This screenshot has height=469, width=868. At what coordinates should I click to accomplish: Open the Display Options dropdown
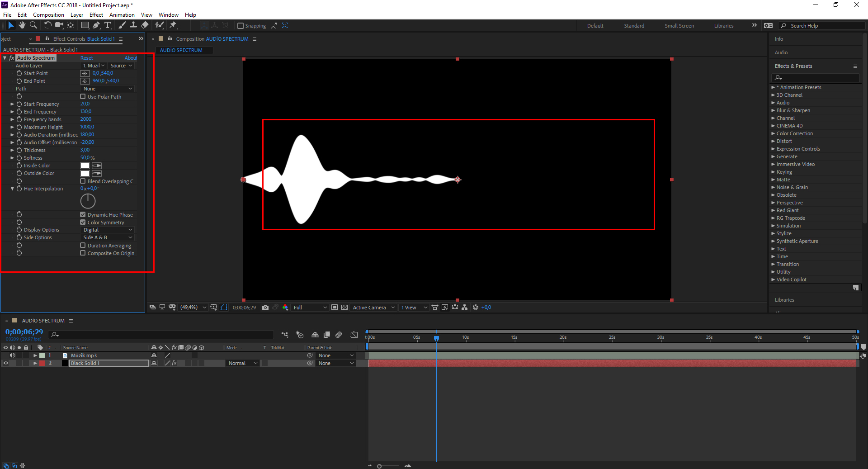(x=108, y=230)
